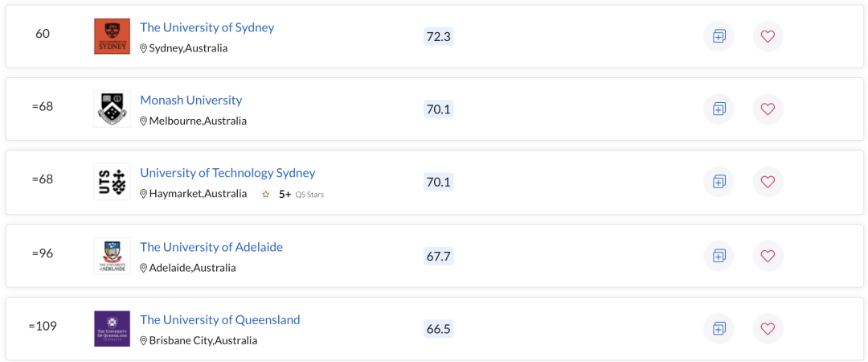Open University of Technology Sydney link
Image resolution: width=868 pixels, height=362 pixels.
click(227, 173)
